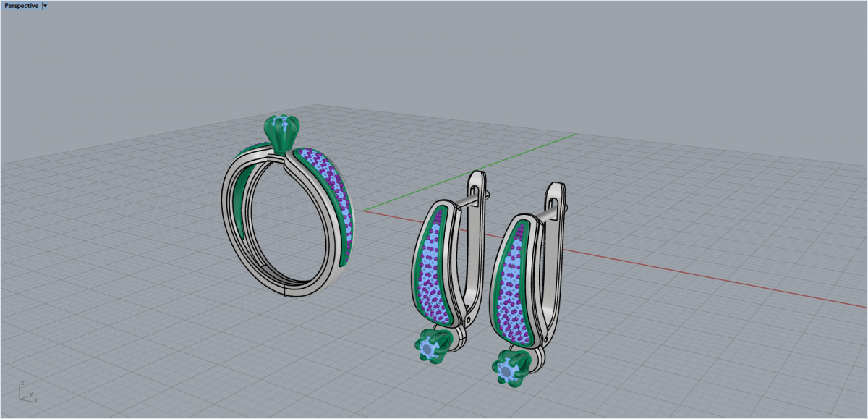Click the Perspective viewport title label
This screenshot has height=419, width=868.
click(x=21, y=6)
